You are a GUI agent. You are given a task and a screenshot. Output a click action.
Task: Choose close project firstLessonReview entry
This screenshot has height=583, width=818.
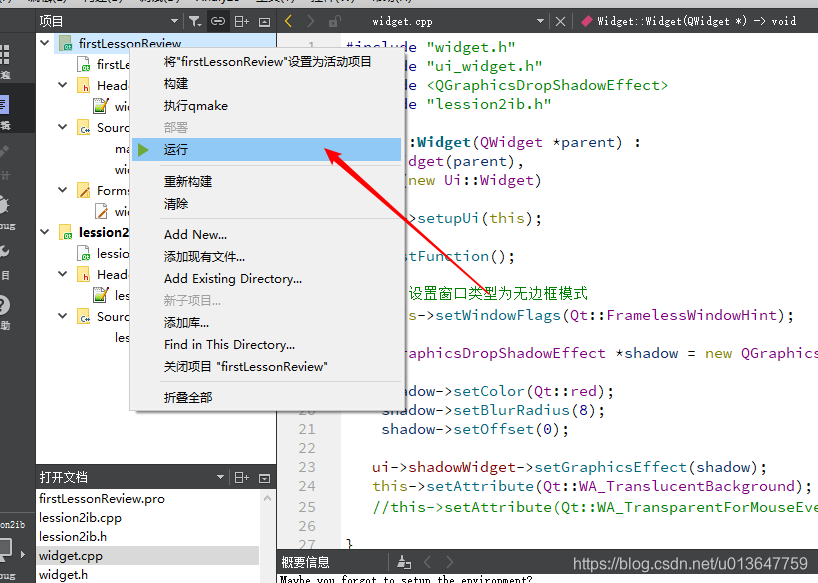(x=267, y=367)
